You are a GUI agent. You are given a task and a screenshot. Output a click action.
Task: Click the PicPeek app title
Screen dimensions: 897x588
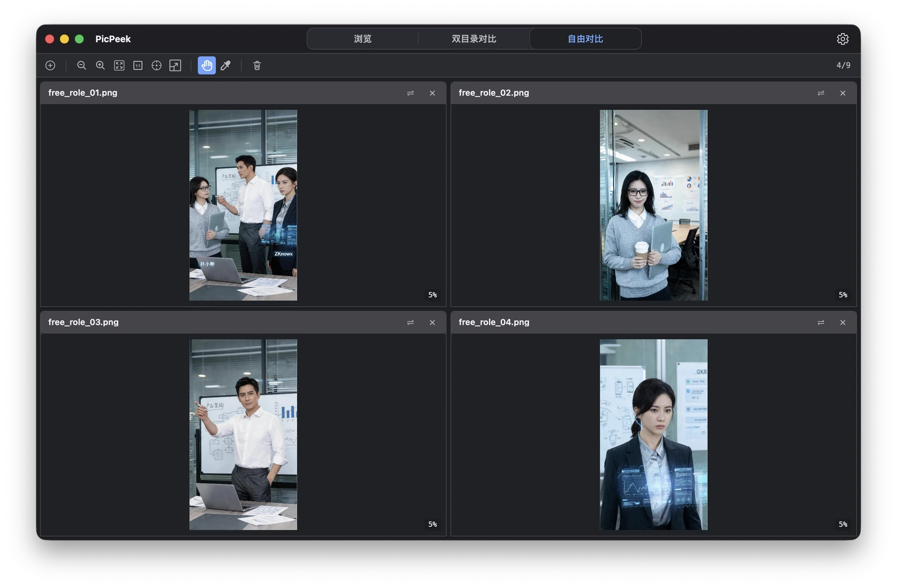[113, 39]
